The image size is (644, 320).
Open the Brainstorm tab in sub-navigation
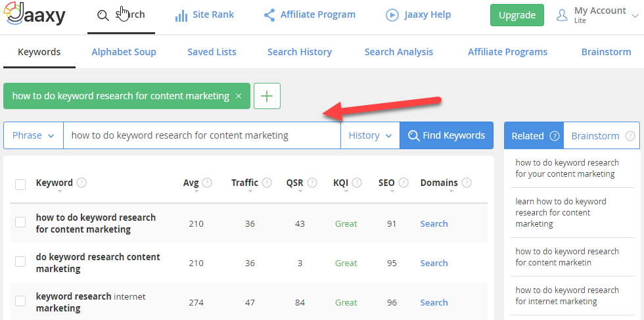pyautogui.click(x=606, y=52)
